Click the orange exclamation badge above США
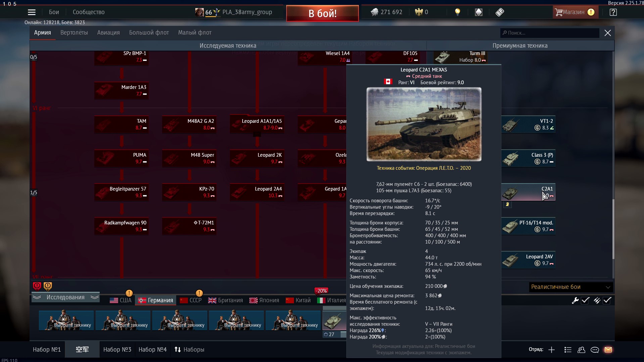Image resolution: width=644 pixels, height=362 pixels. pyautogui.click(x=129, y=293)
